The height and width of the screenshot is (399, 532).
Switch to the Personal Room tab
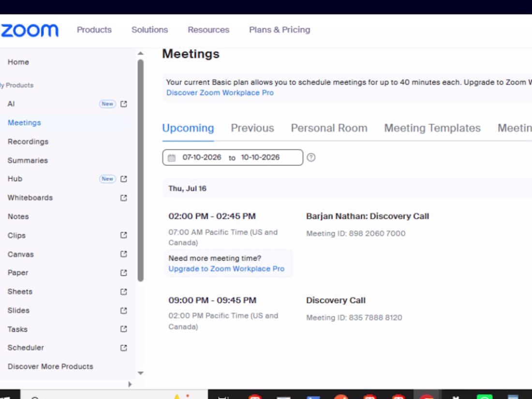[x=329, y=128]
